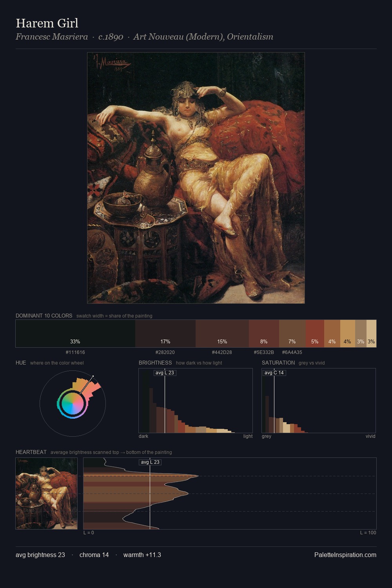Click the #5E332B hex code label

264,352
